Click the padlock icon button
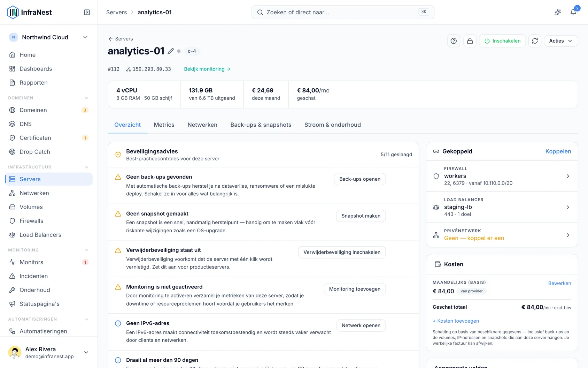Viewport: 588px width, 368px height. 470,41
